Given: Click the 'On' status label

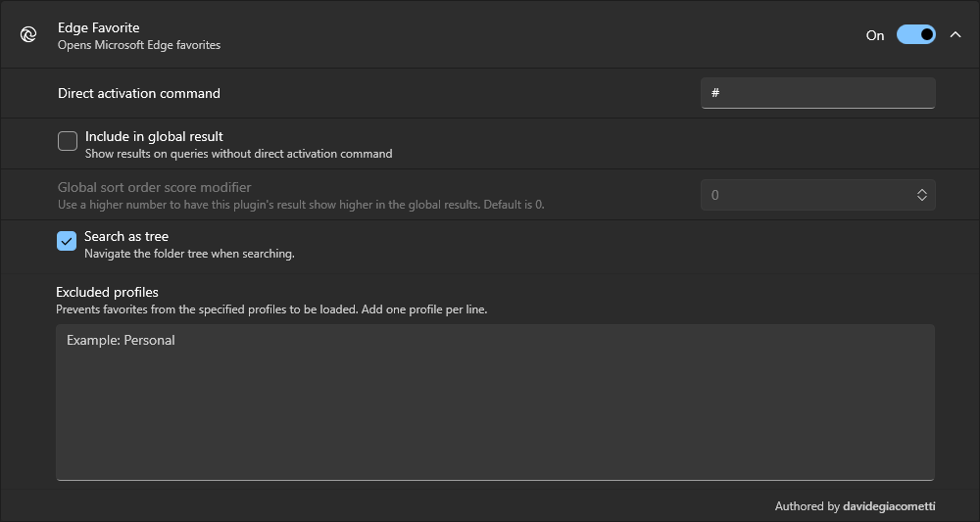Looking at the screenshot, I should pos(875,35).
